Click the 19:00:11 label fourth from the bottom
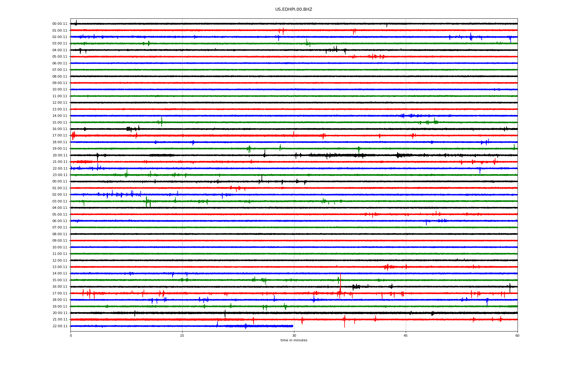 point(60,306)
